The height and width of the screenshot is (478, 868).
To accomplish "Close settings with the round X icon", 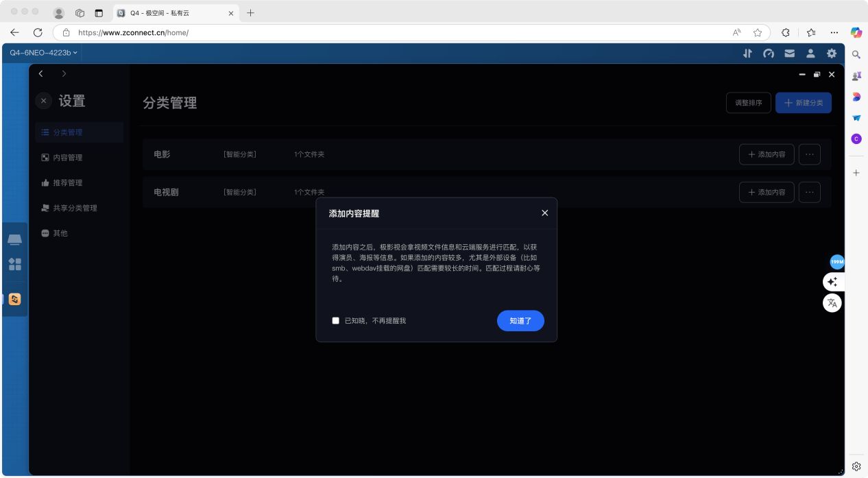I will tap(43, 101).
